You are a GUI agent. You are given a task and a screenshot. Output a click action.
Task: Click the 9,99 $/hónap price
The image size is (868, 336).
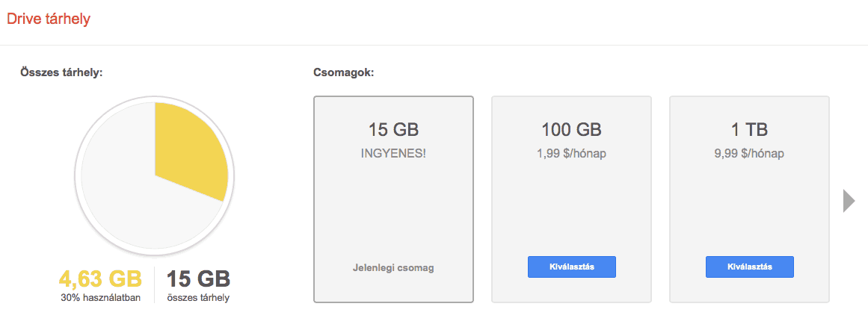[749, 154]
